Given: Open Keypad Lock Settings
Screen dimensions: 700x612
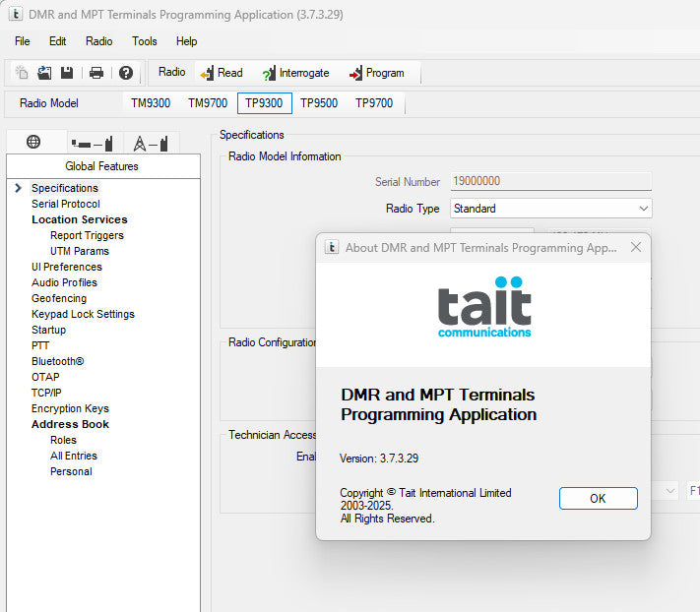Looking at the screenshot, I should tap(83, 314).
